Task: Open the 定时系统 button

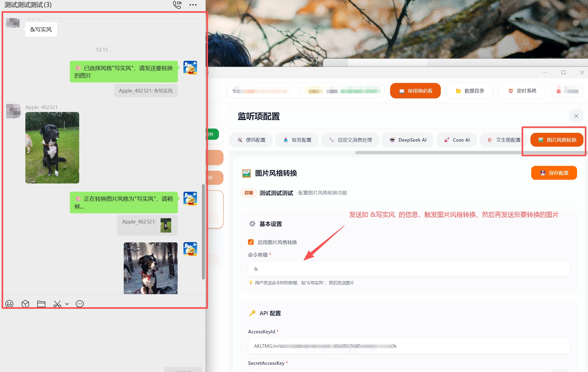Action: tap(522, 91)
